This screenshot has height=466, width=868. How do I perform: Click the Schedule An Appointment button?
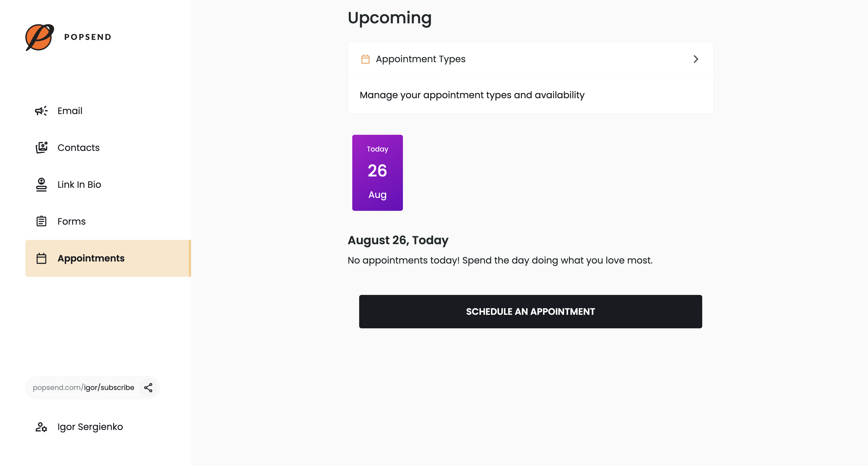pyautogui.click(x=530, y=311)
